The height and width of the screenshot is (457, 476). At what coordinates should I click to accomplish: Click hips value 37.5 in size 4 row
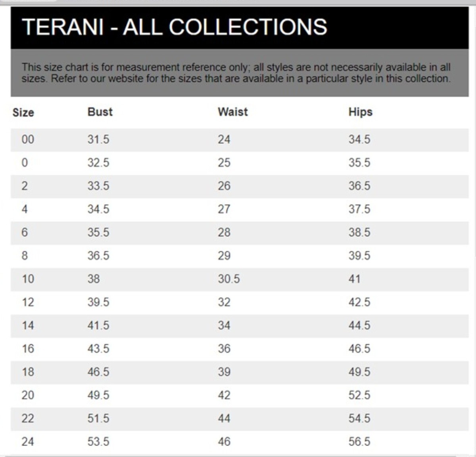click(359, 209)
